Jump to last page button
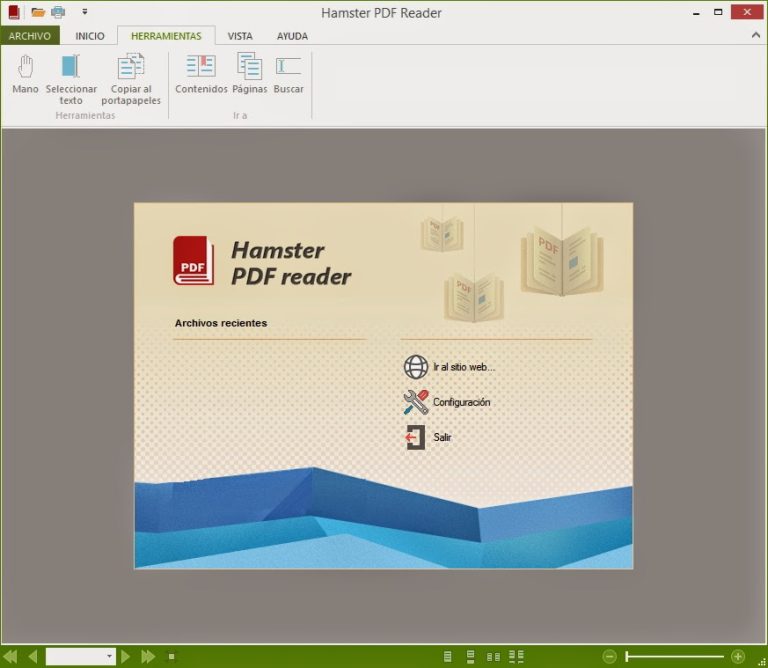The height and width of the screenshot is (668, 768). (148, 656)
